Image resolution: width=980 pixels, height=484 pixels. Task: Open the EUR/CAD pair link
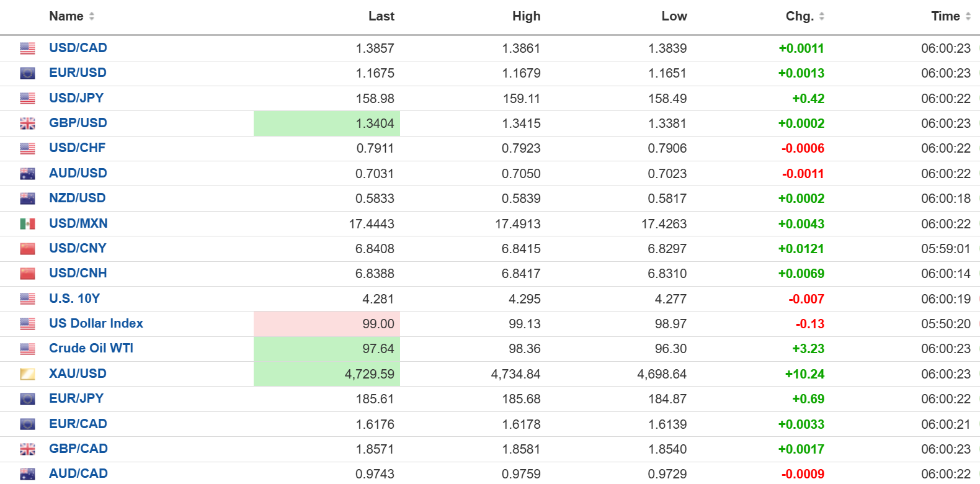coord(78,424)
